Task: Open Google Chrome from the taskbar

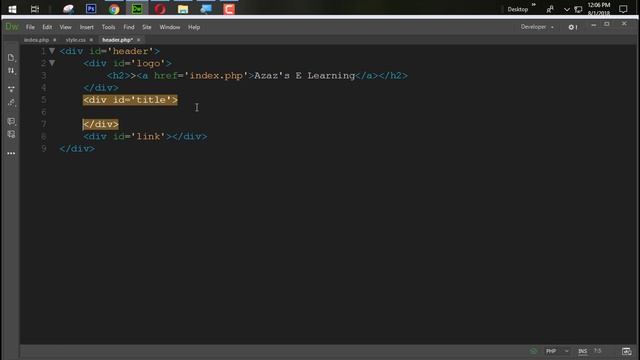Action: click(x=114, y=9)
